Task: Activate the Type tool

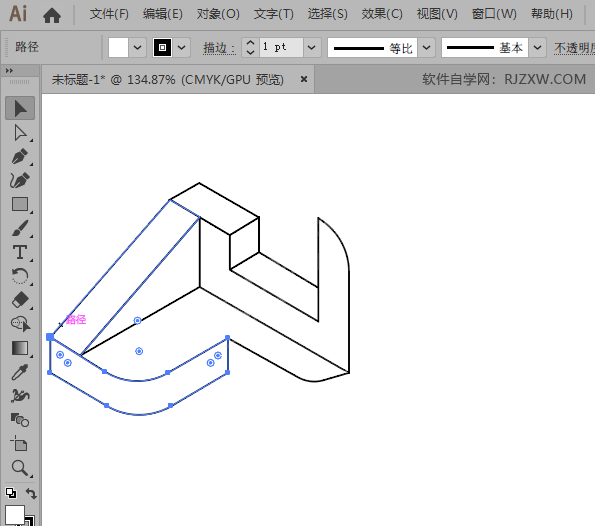Action: point(20,252)
